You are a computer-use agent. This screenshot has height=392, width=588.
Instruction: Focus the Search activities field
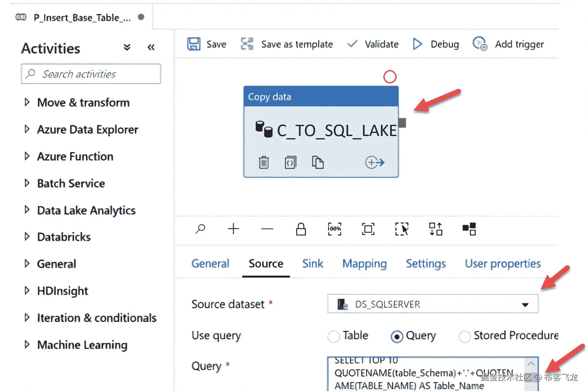click(91, 74)
